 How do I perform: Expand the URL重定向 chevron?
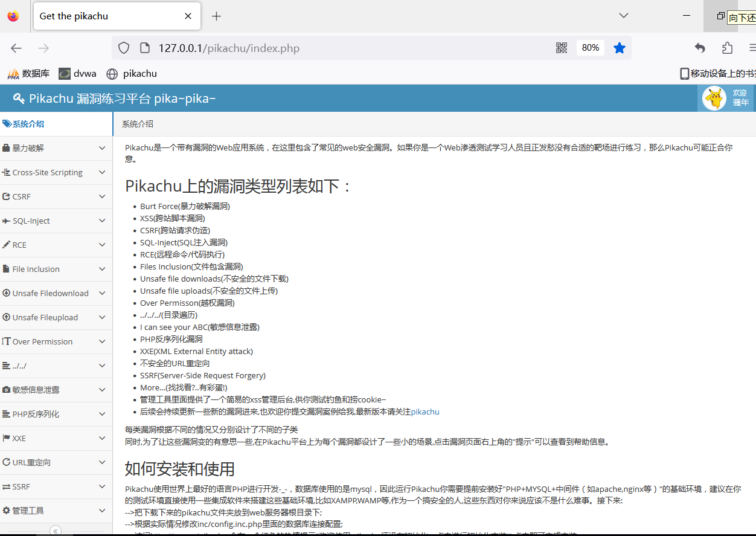pos(102,462)
